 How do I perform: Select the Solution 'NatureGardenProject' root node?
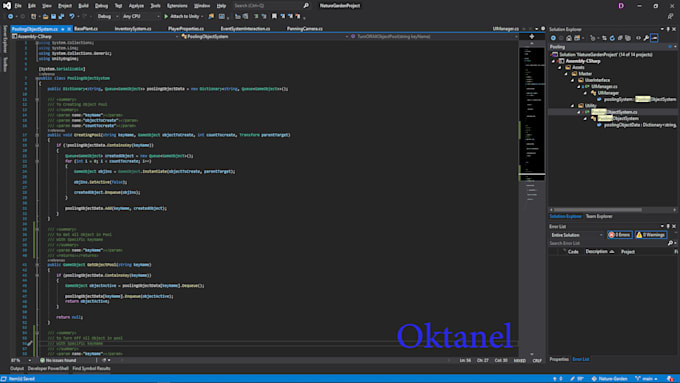click(605, 55)
